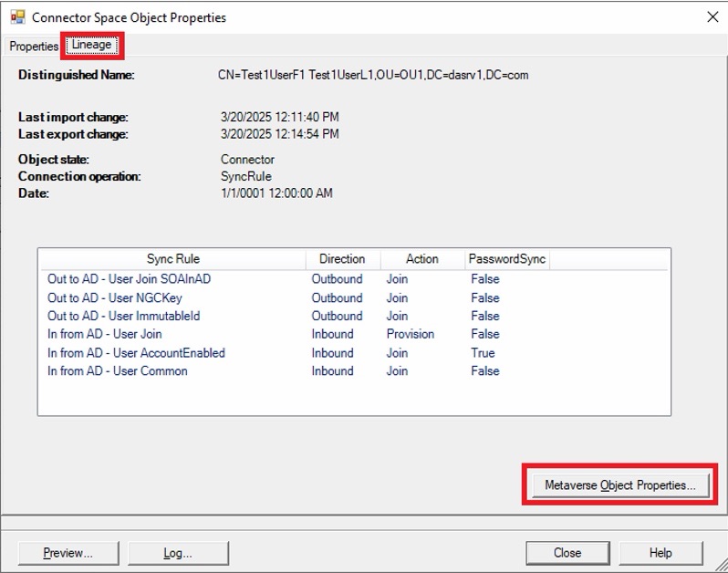Viewport: 728px width, 573px height.
Task: Open the Log button
Action: pos(178,553)
